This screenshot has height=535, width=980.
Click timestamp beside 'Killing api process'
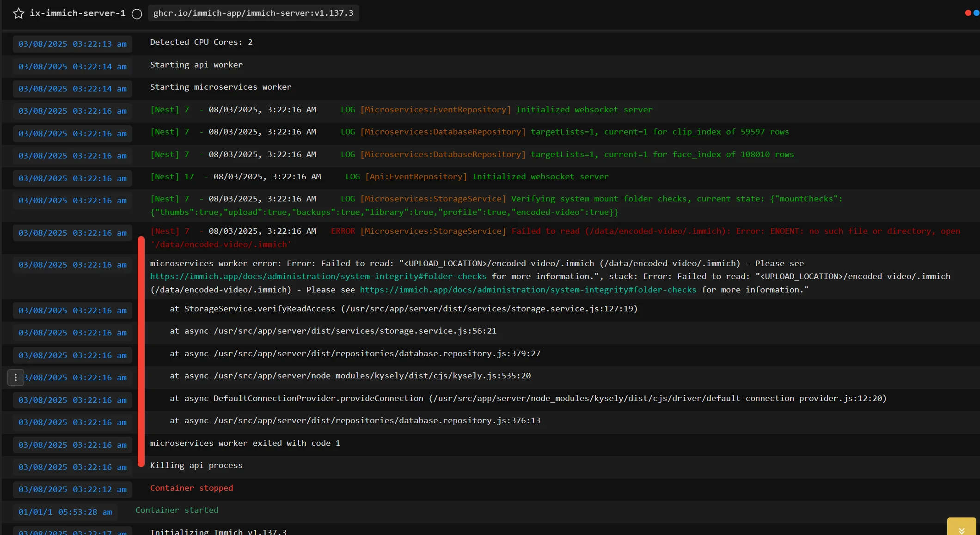(73, 467)
